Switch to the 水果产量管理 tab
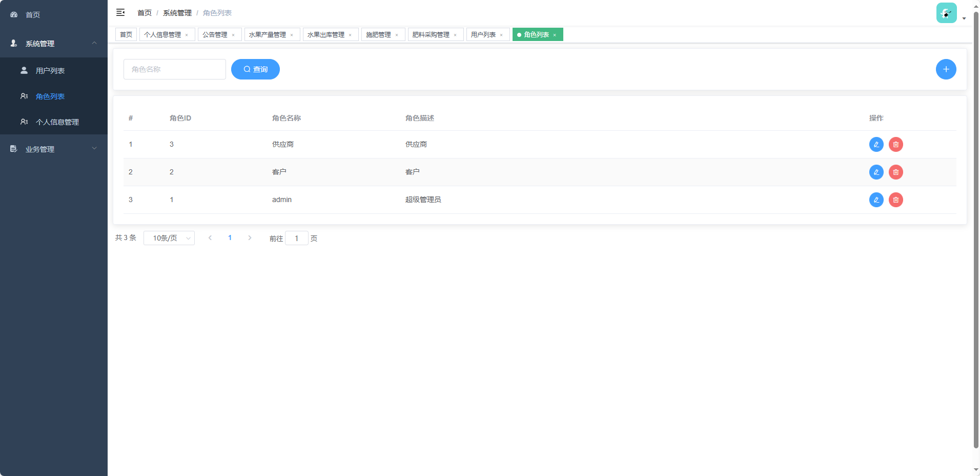This screenshot has height=476, width=980. tap(268, 35)
